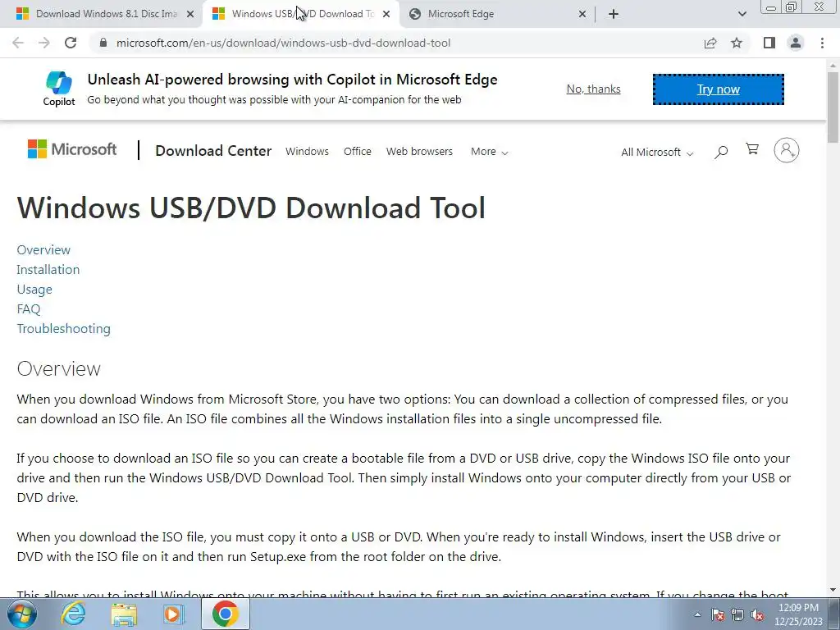Share this page using share icon
The width and height of the screenshot is (840, 630).
[x=710, y=43]
